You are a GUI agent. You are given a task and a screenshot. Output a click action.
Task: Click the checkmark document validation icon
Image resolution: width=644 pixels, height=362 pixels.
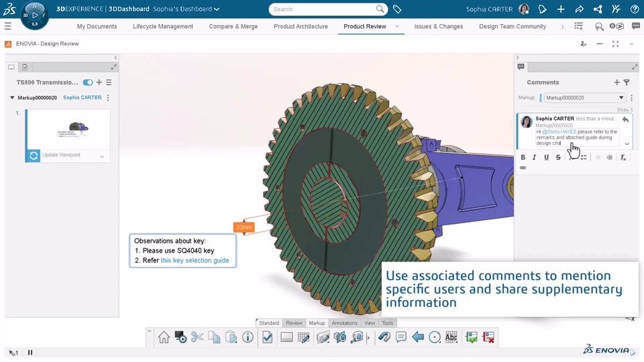coord(268,337)
